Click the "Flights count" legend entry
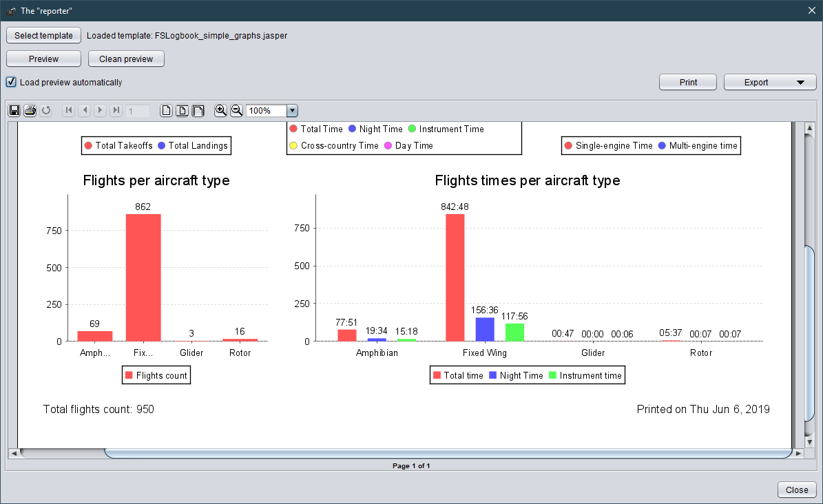Viewport: 823px width, 504px height. (x=156, y=375)
